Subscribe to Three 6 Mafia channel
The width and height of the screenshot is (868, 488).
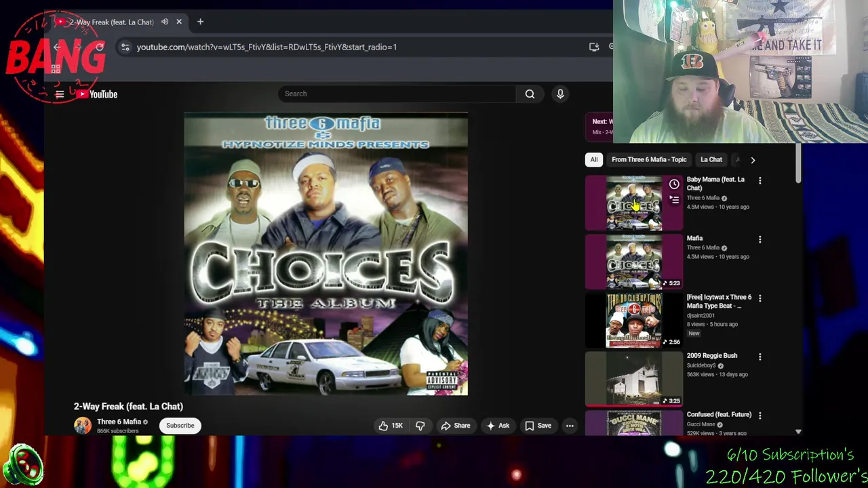coord(180,426)
